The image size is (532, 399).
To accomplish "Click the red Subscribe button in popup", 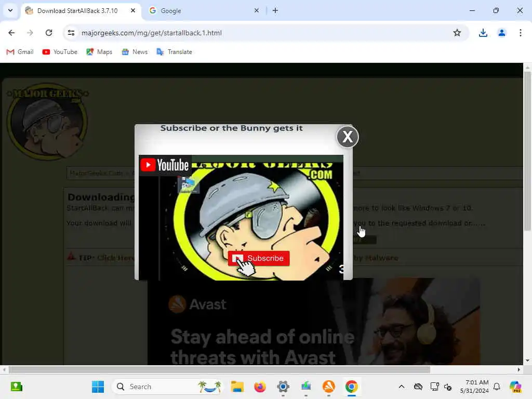I will pyautogui.click(x=259, y=258).
